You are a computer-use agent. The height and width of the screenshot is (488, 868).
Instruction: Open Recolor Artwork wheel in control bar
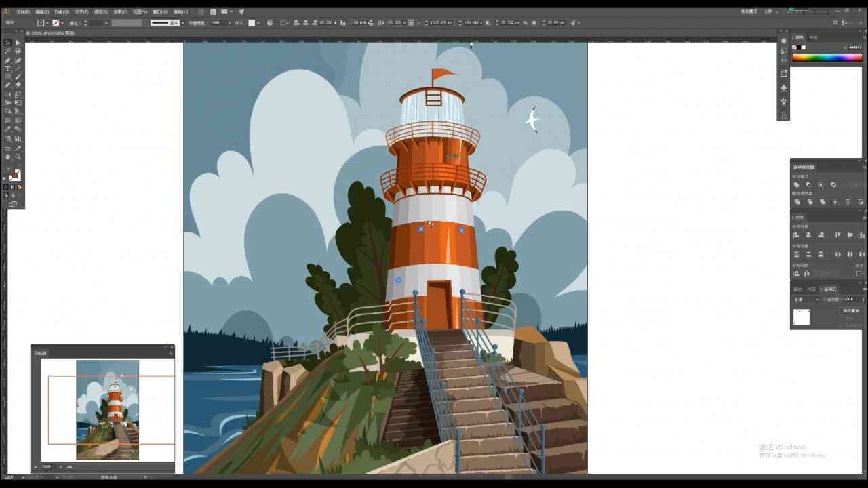pos(269,22)
